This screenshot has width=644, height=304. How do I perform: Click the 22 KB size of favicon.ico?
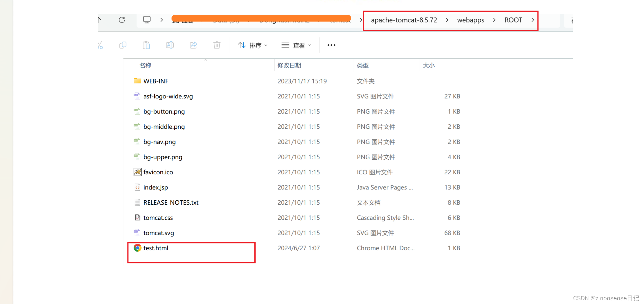tap(452, 172)
